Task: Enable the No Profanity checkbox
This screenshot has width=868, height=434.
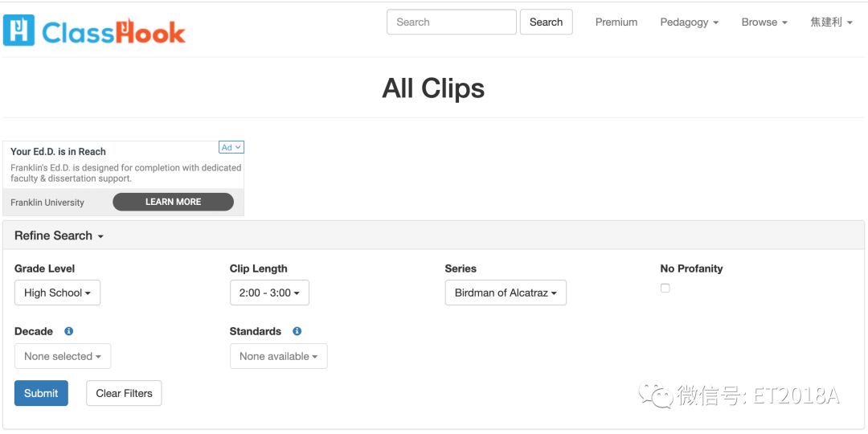Action: coord(665,288)
